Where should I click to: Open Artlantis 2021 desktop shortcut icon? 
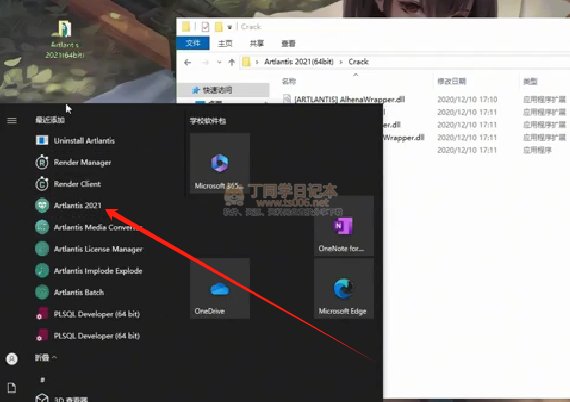click(64, 39)
